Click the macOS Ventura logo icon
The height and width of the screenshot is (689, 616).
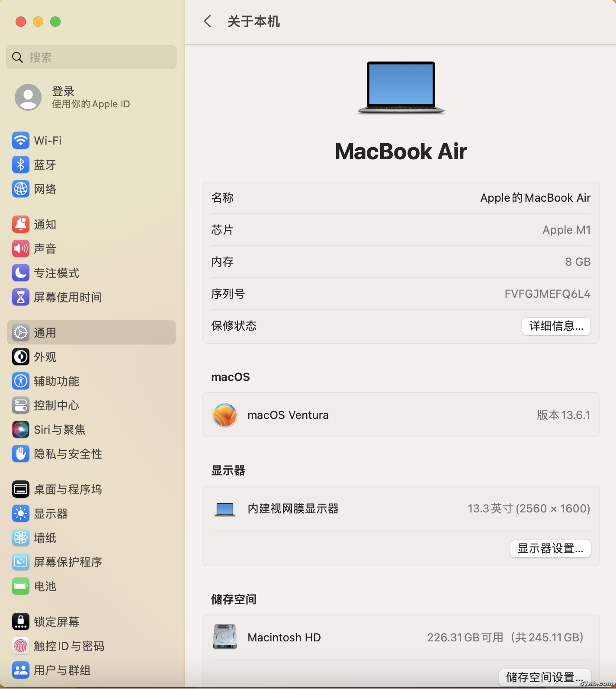(225, 415)
